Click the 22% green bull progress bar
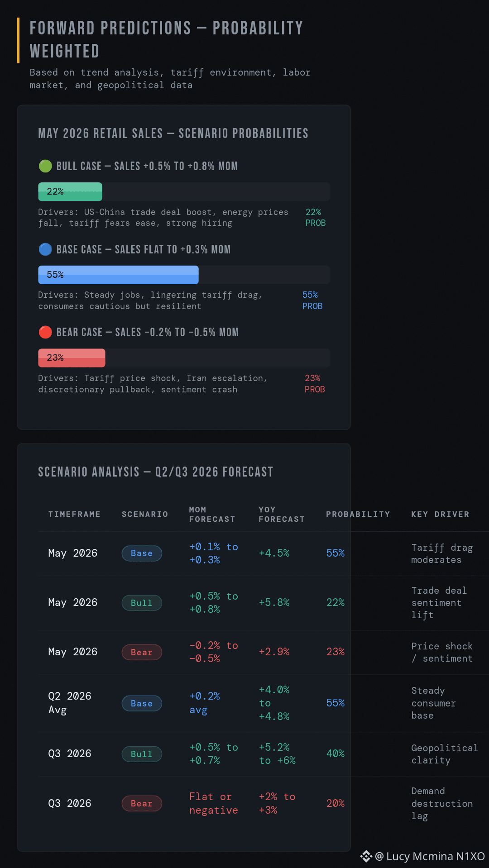This screenshot has width=489, height=868. (x=70, y=191)
